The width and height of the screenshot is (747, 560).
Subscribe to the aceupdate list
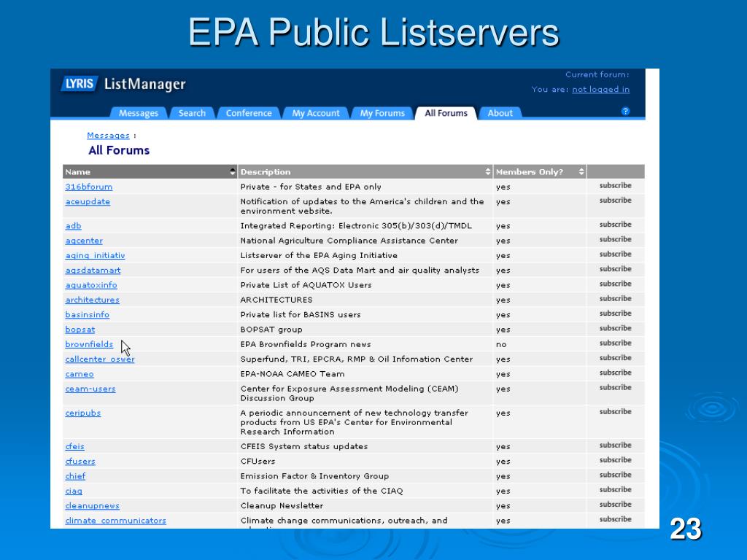tap(616, 201)
